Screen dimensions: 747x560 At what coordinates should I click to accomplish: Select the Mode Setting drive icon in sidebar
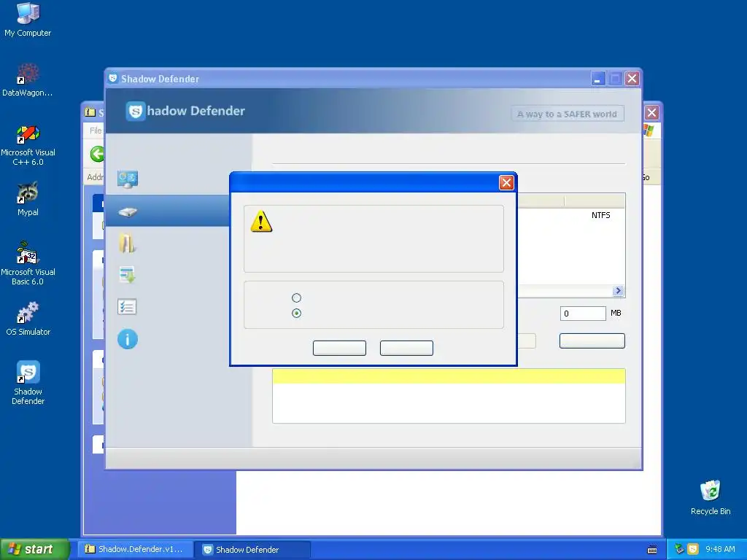(x=128, y=212)
